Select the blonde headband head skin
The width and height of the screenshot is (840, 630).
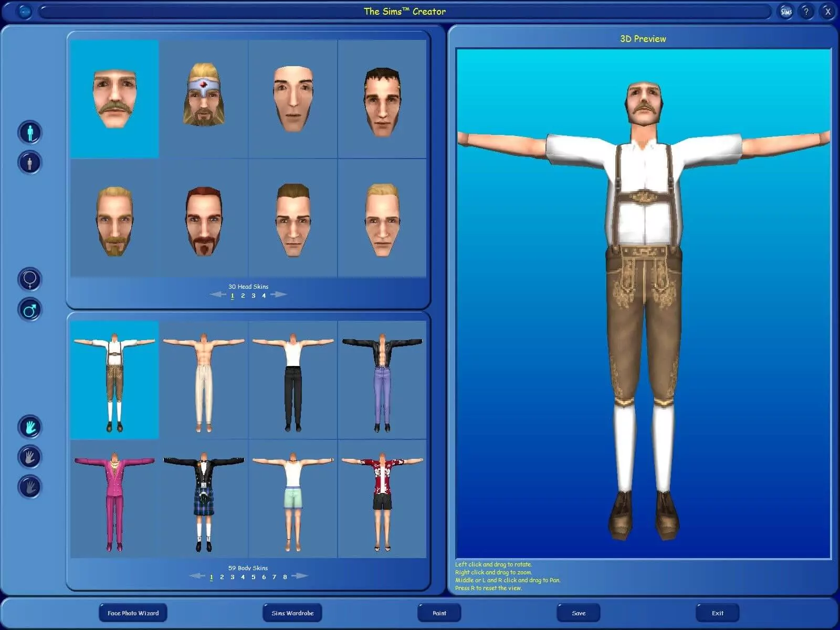(204, 99)
